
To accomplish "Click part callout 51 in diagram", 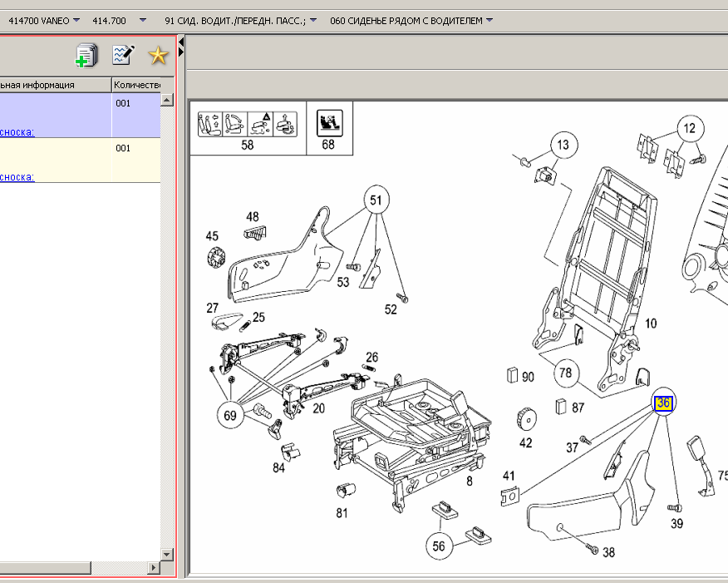I will (x=376, y=200).
